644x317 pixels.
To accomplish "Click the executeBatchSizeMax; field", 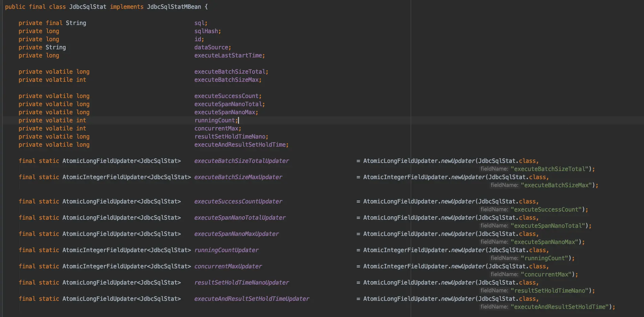I will pos(228,80).
